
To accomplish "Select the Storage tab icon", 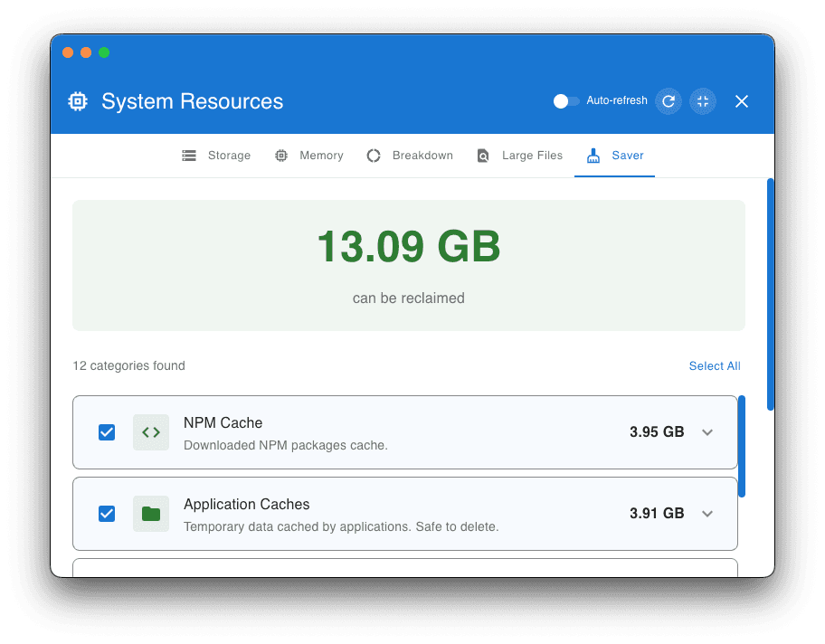I will (x=189, y=155).
